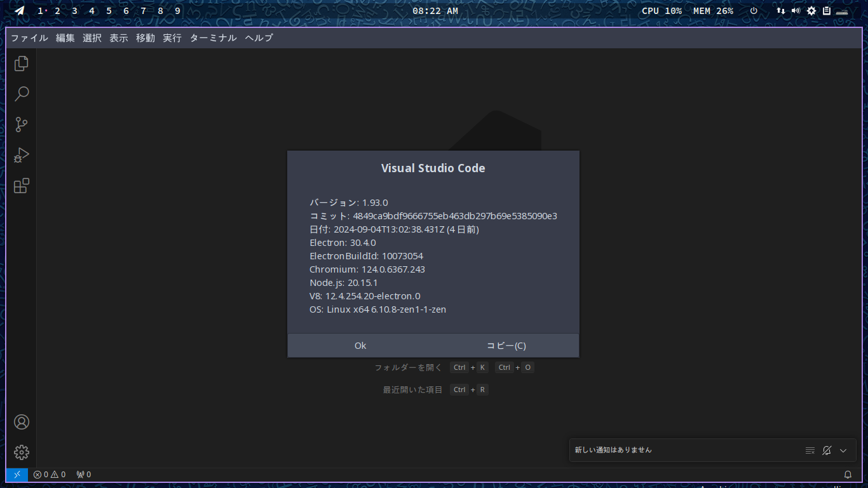Open the 編集 menu
The width and height of the screenshot is (868, 488).
click(x=65, y=38)
